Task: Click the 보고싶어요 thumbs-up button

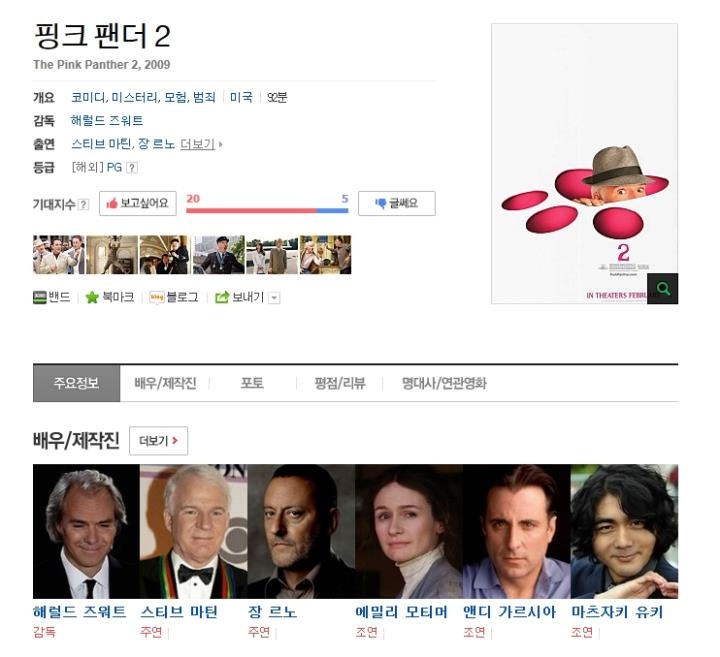Action: pyautogui.click(x=138, y=203)
